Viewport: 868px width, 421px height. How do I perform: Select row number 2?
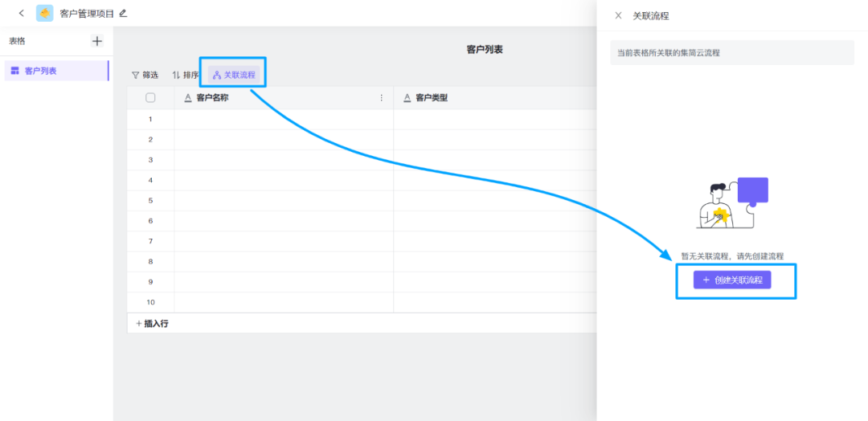[x=150, y=140]
